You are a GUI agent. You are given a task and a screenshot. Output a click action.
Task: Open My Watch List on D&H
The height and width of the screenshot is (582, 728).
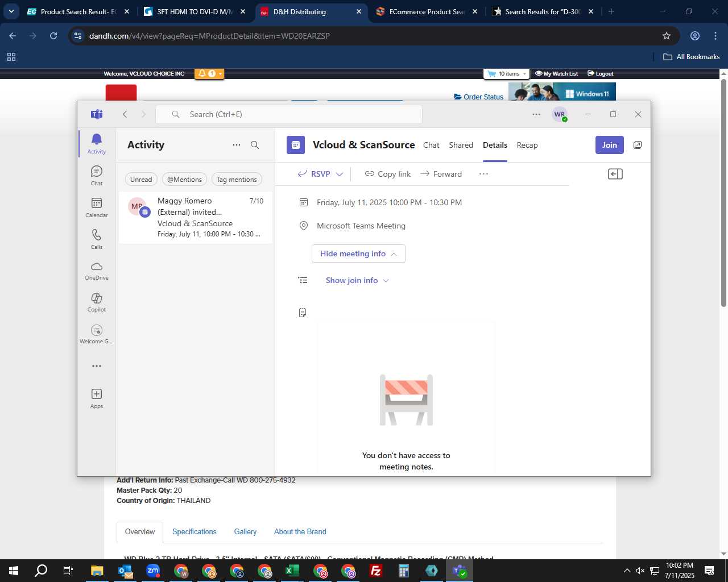pos(556,73)
